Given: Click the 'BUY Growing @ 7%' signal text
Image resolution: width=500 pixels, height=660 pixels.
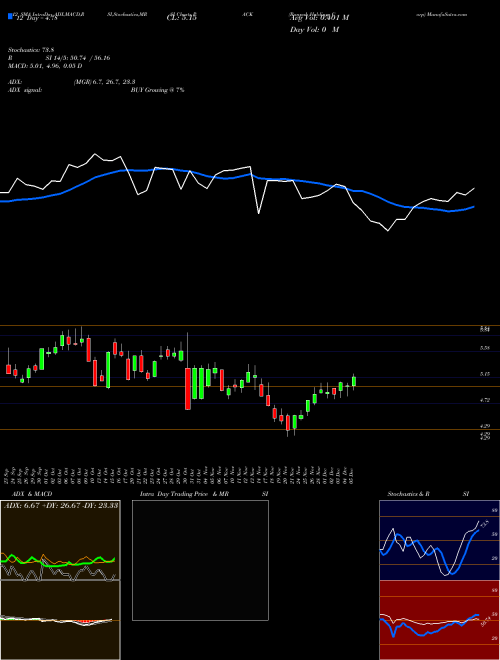Looking at the screenshot, I should pos(157,90).
